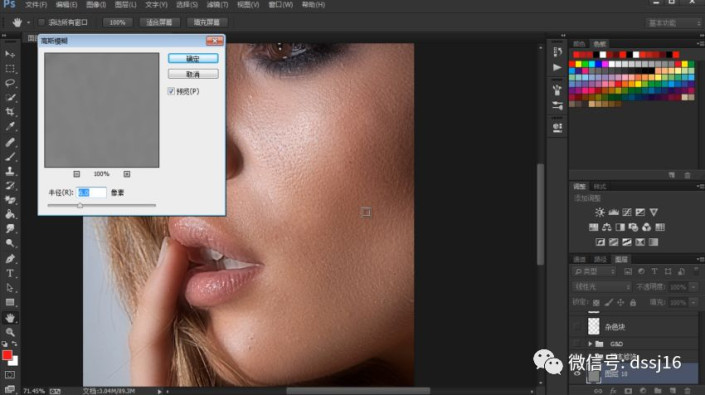
Task: Select the Horizontal Type tool
Action: pyautogui.click(x=10, y=273)
